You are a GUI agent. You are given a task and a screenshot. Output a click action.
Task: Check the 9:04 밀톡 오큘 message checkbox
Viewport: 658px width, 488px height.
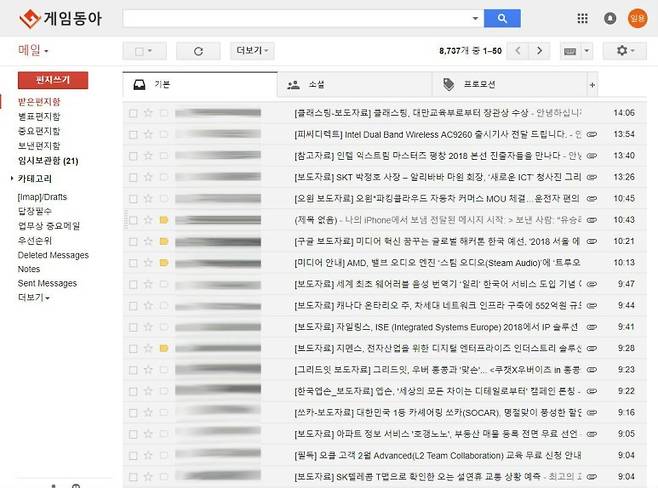coord(133,456)
